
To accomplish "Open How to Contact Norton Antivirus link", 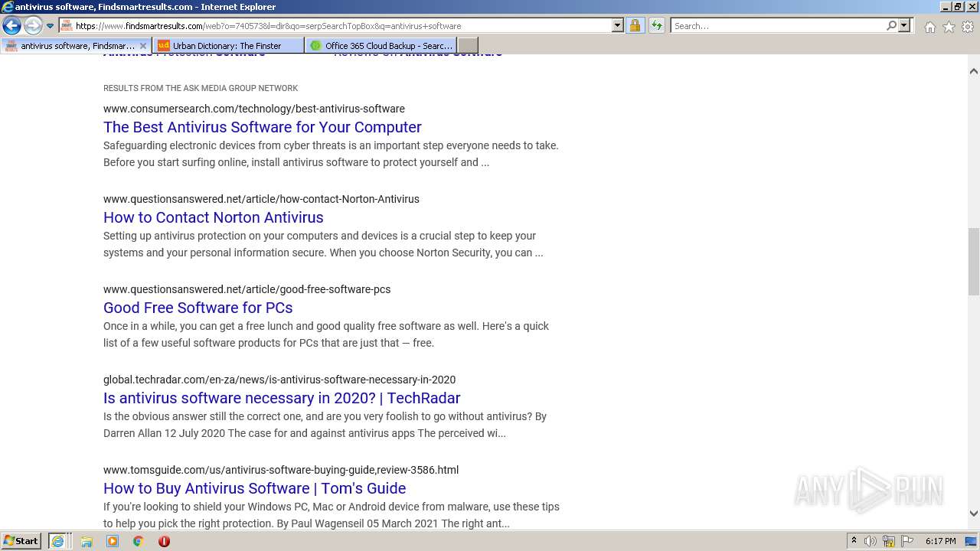I will tap(214, 217).
